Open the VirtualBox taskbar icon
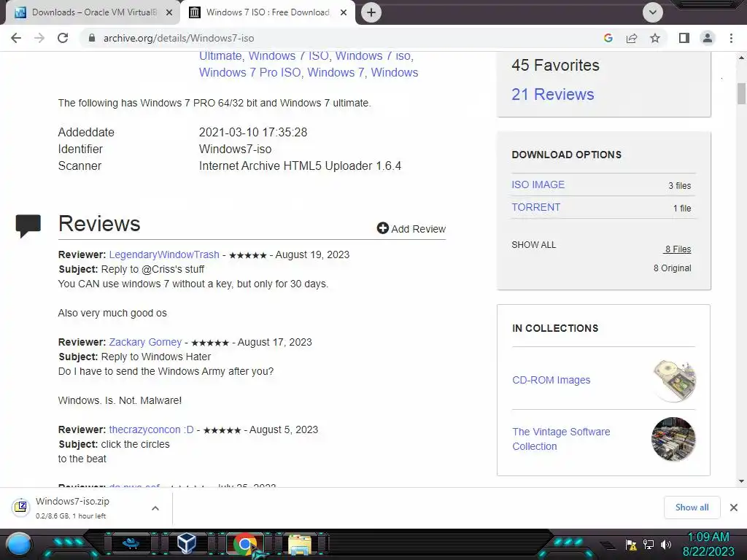Screen dimensions: 747x560 186,543
